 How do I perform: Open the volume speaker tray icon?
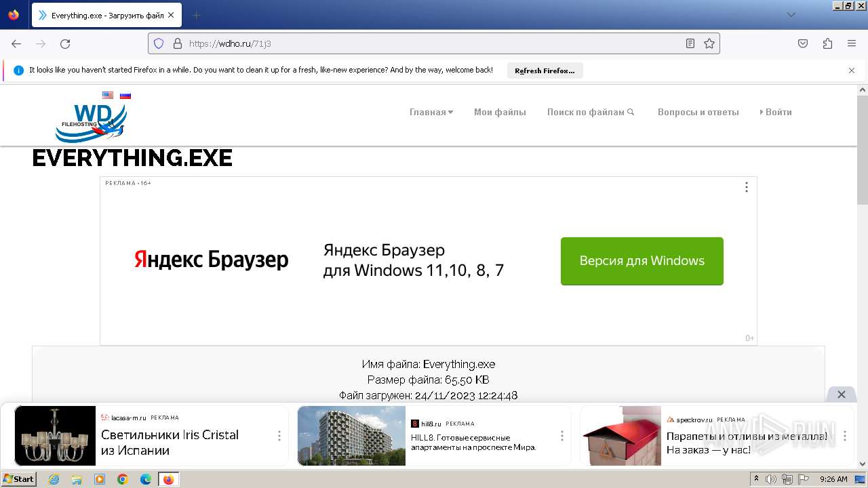pos(771,479)
